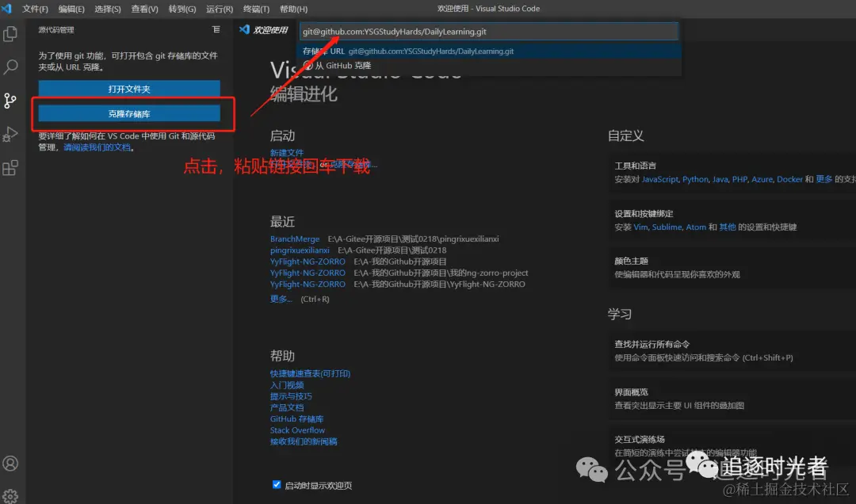Screen dimensions: 856x504
Task: Select the 存储库 URL suggestion row
Action: pos(488,52)
